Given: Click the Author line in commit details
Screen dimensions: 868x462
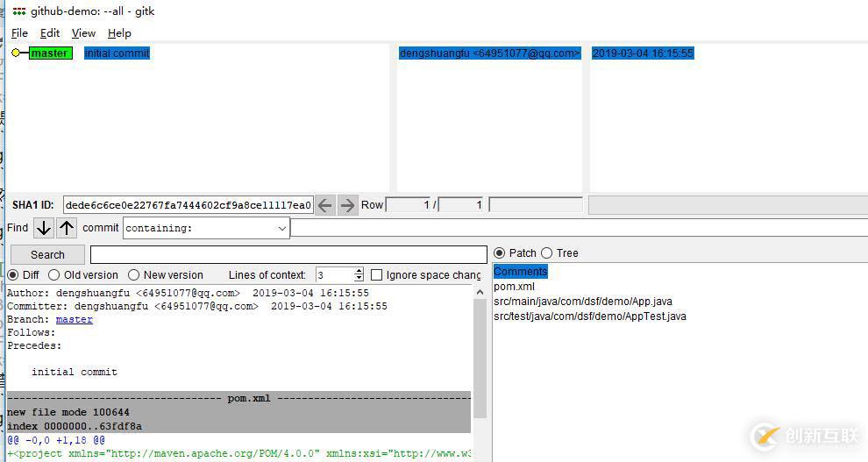Looking at the screenshot, I should pos(188,293).
